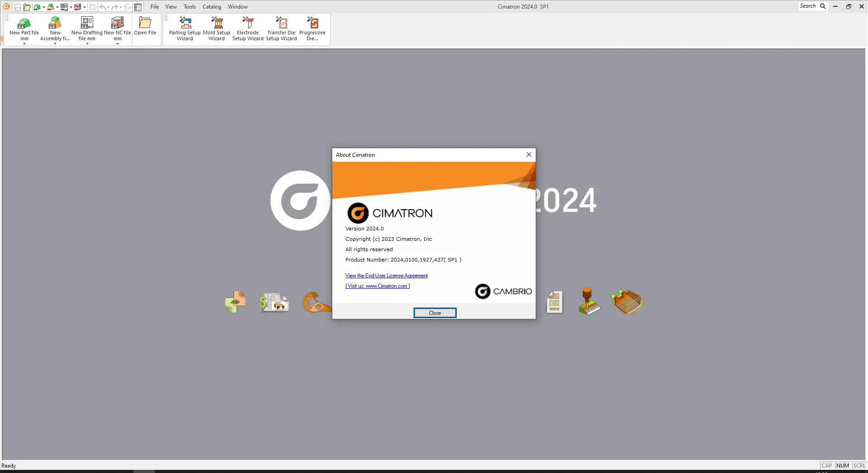Click the dollar-sign quoting icon on start screen

(274, 302)
